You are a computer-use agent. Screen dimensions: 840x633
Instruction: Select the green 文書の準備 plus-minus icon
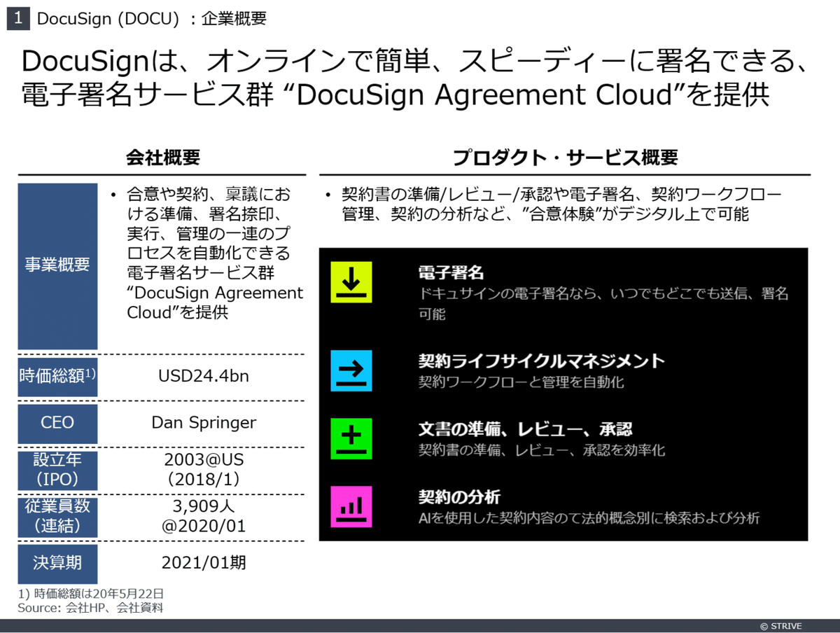tap(351, 439)
